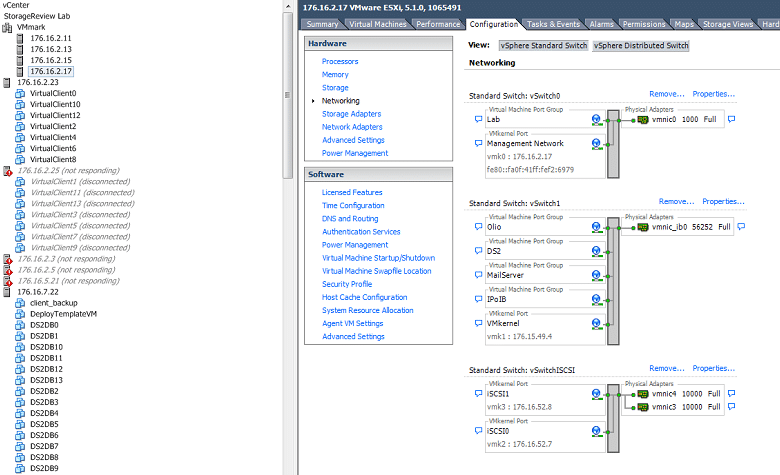Click the vmnic_ib0 adapter icon
780x475 pixels.
pos(643,227)
